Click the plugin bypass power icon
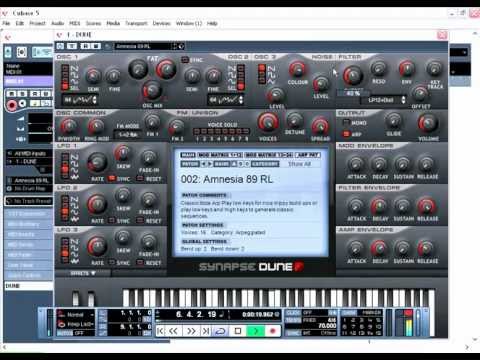480x360 pixels. 60,46
